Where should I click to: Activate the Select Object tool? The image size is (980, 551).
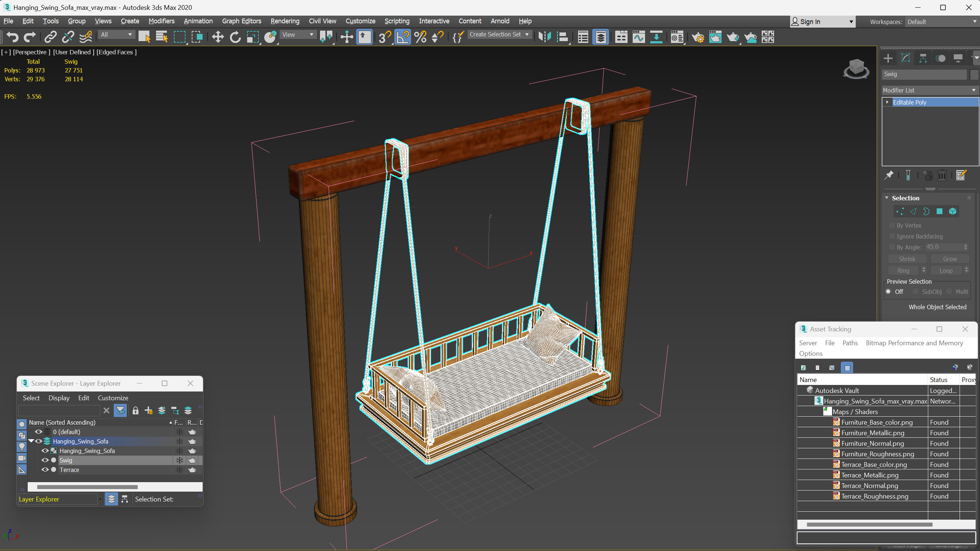point(144,37)
